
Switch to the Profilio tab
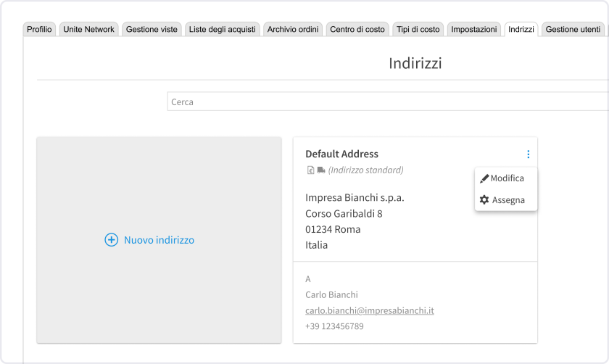(39, 30)
